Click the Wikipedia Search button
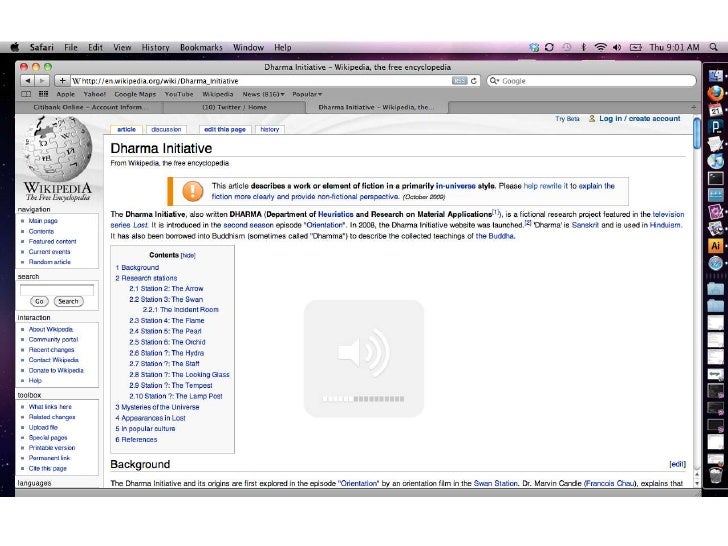This screenshot has width=728, height=546. [x=68, y=301]
